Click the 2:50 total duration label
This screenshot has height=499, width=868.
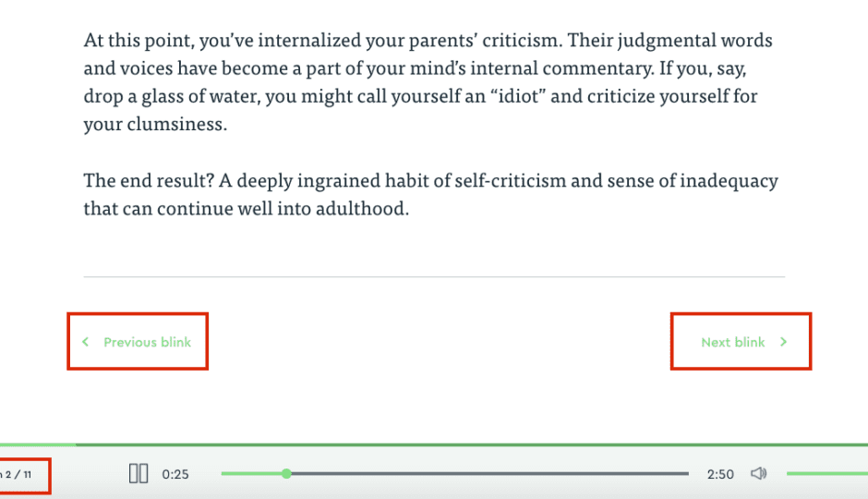(x=720, y=474)
